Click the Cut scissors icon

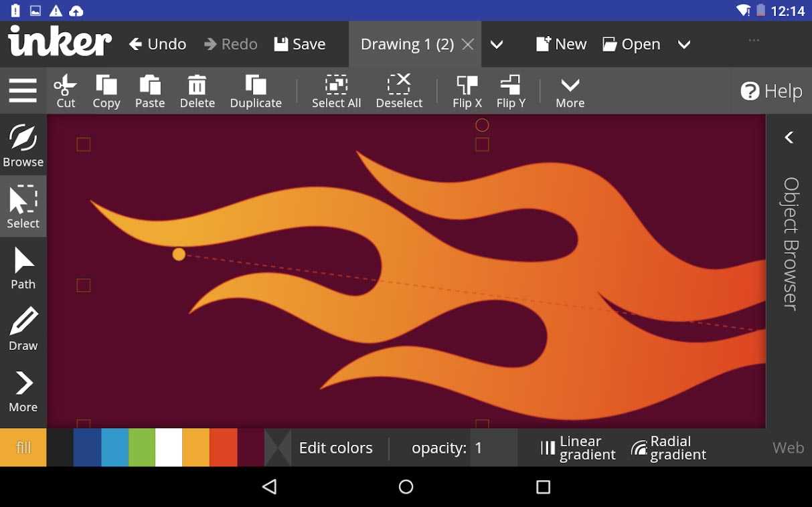click(x=66, y=86)
